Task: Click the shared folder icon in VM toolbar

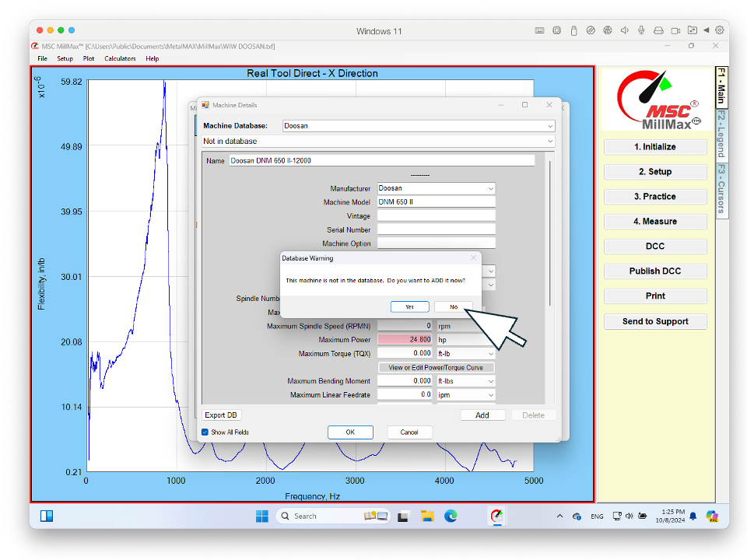Action: 693,30
